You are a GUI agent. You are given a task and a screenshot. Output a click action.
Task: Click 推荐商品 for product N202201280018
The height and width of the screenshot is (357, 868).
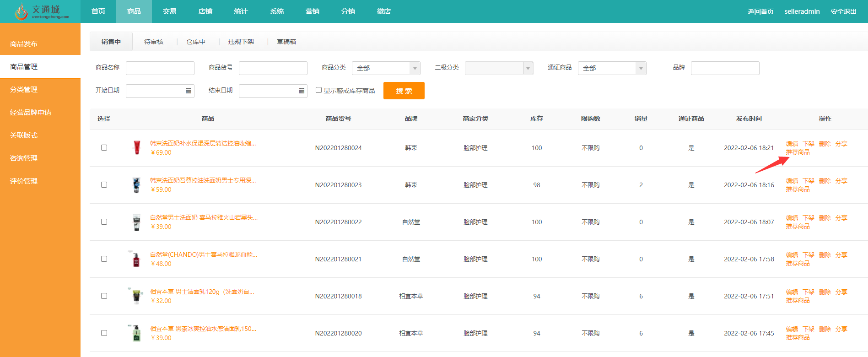point(798,300)
